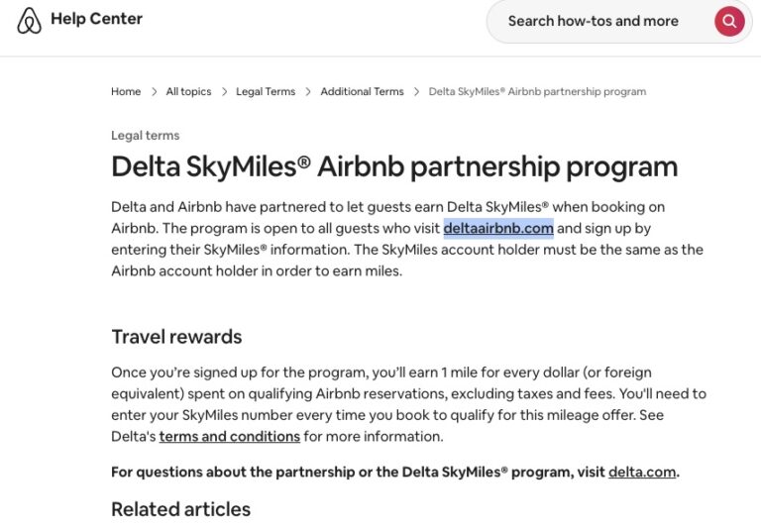Click the chevron after Additional Terms breadcrumb
Image resolution: width=761 pixels, height=532 pixels.
coord(416,92)
